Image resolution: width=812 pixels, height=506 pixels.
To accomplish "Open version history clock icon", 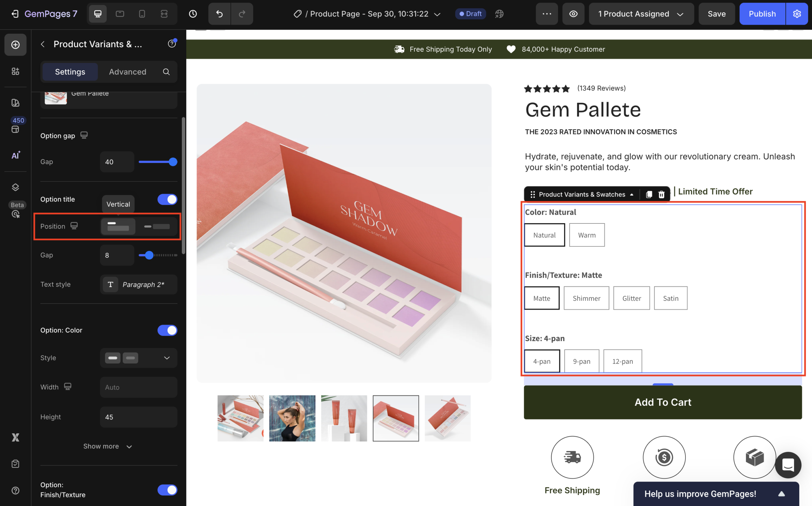I will point(193,14).
